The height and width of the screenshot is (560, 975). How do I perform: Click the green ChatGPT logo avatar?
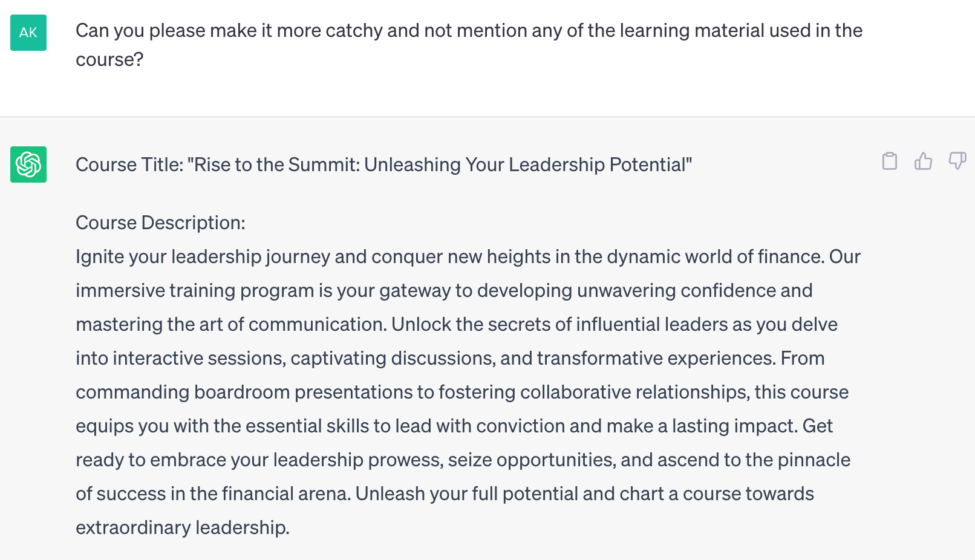(x=28, y=164)
